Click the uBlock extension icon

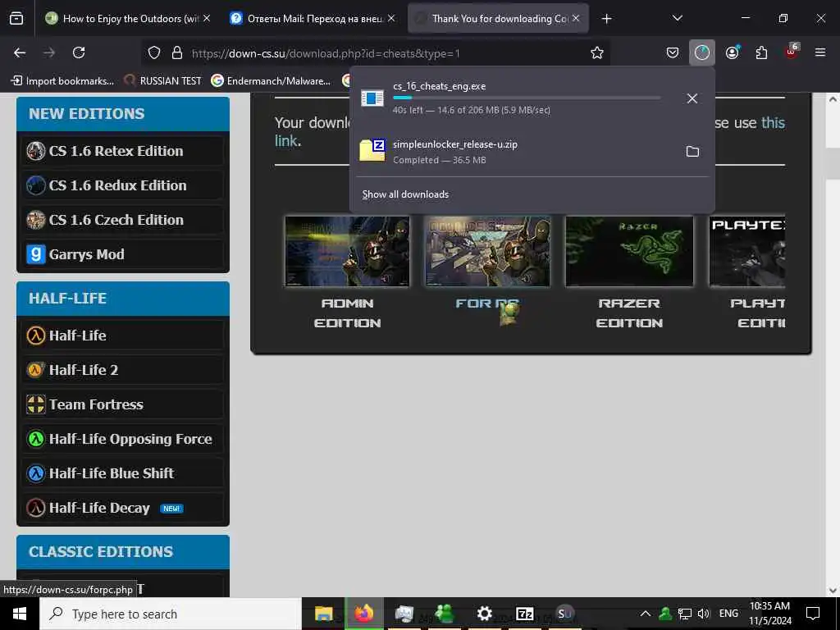792,52
